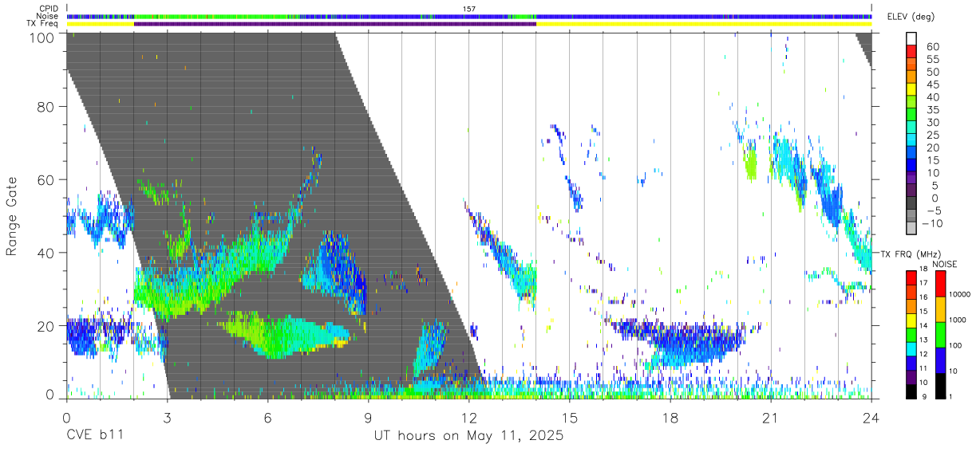The height and width of the screenshot is (452, 980).
Task: Pick the black 1–10 NOISE band
Action: coord(939,386)
